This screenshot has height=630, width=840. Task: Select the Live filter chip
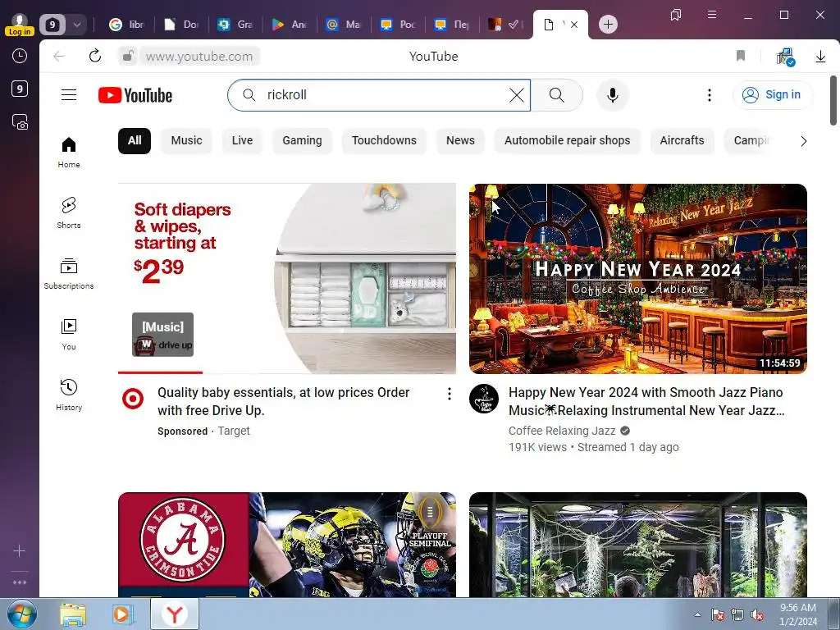[x=242, y=141]
